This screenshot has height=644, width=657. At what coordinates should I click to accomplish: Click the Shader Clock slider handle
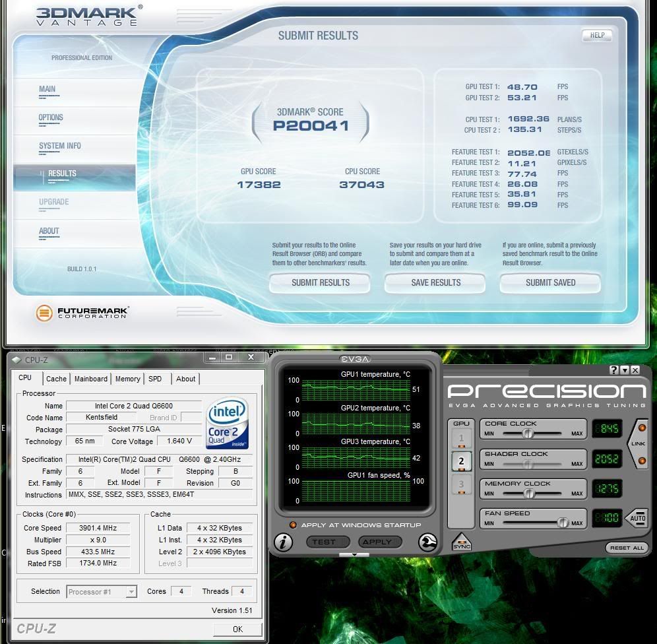pos(528,464)
